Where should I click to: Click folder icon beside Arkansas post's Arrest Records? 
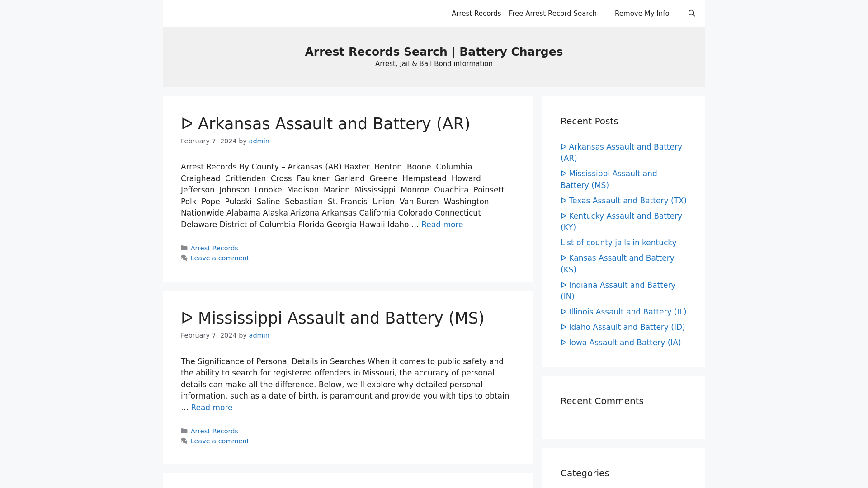(x=184, y=248)
